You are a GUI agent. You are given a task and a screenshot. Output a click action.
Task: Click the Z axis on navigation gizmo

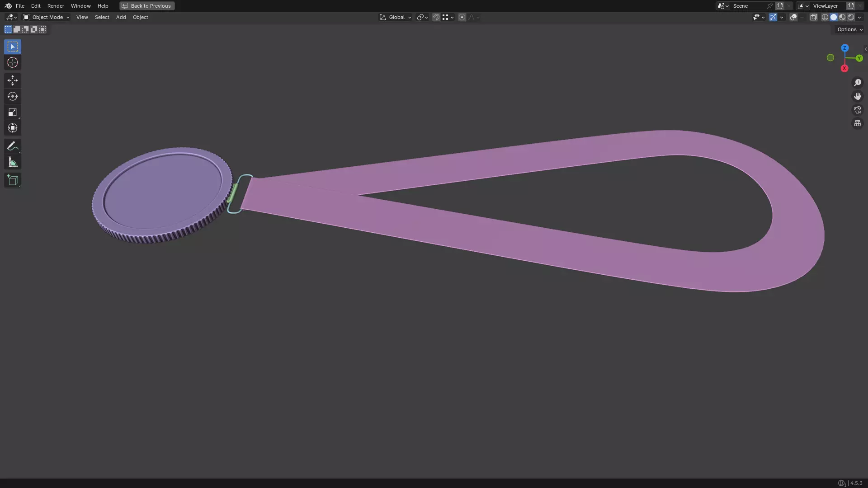pos(844,48)
